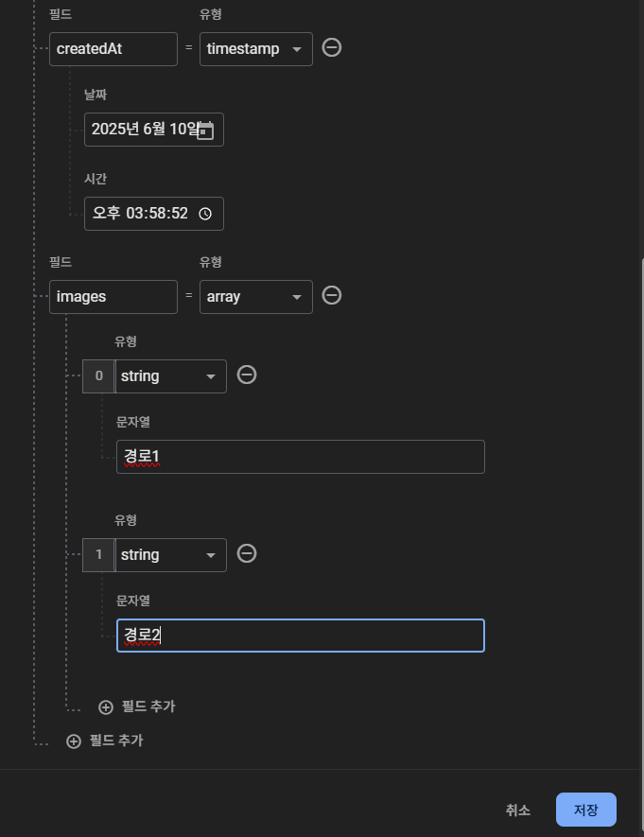Delete array element 1 using minus icon
Screen dimensions: 644x837
[x=247, y=554]
